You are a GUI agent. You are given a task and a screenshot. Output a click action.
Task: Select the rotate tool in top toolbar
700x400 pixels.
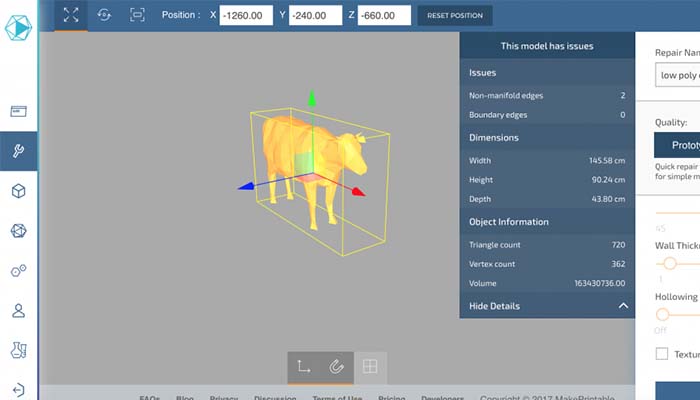(104, 15)
